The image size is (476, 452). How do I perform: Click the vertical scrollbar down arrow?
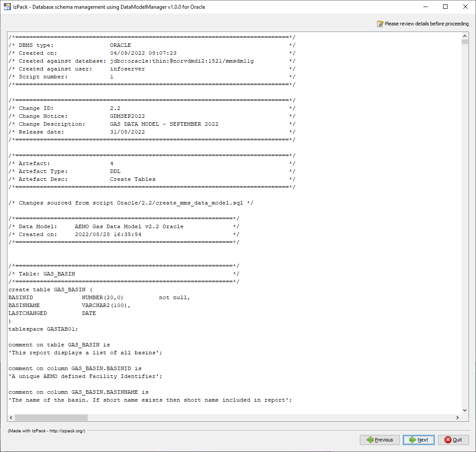coord(465,410)
